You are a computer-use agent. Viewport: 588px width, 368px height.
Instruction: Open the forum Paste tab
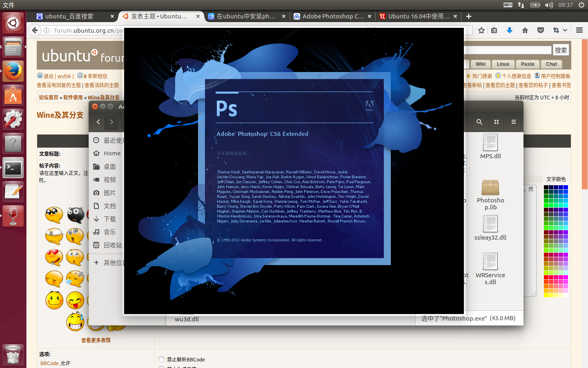pyautogui.click(x=528, y=64)
